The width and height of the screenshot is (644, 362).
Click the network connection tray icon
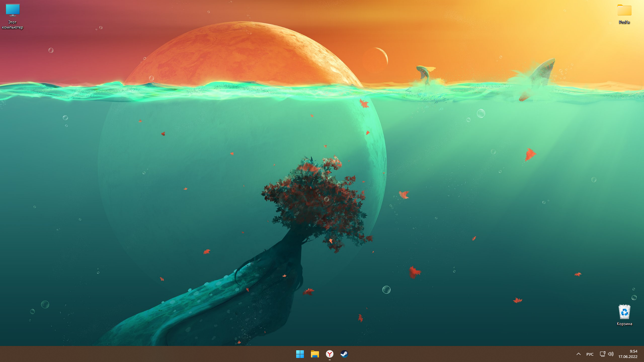[x=602, y=354]
